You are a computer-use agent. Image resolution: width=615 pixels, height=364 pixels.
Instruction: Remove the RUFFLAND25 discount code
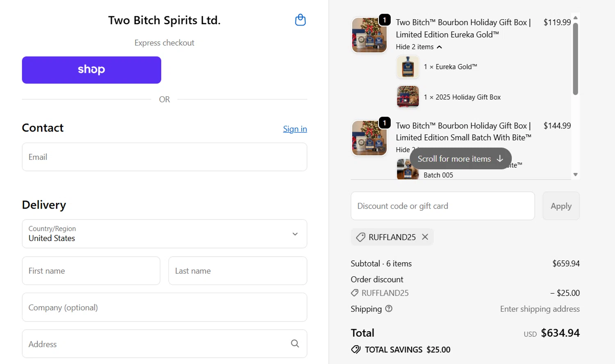(425, 237)
